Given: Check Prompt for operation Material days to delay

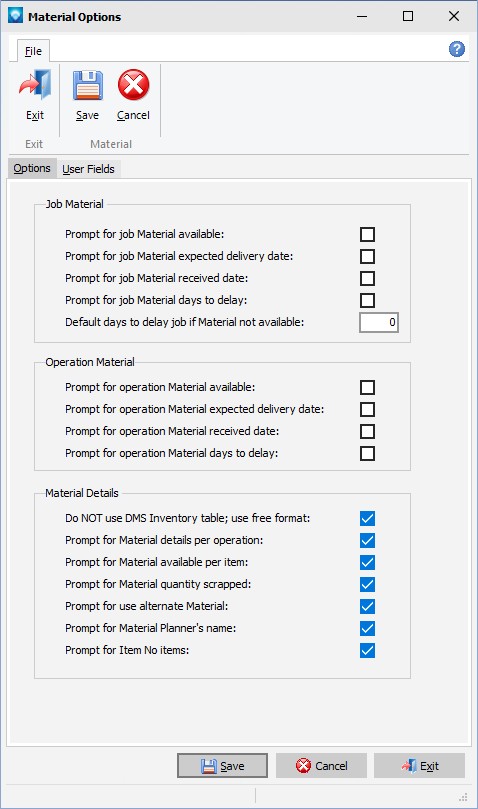Looking at the screenshot, I should 368,453.
